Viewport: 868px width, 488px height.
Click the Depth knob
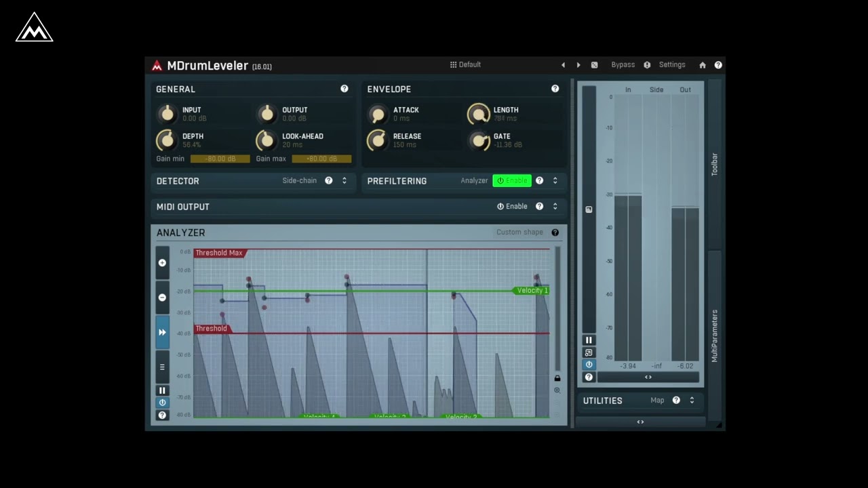(167, 140)
